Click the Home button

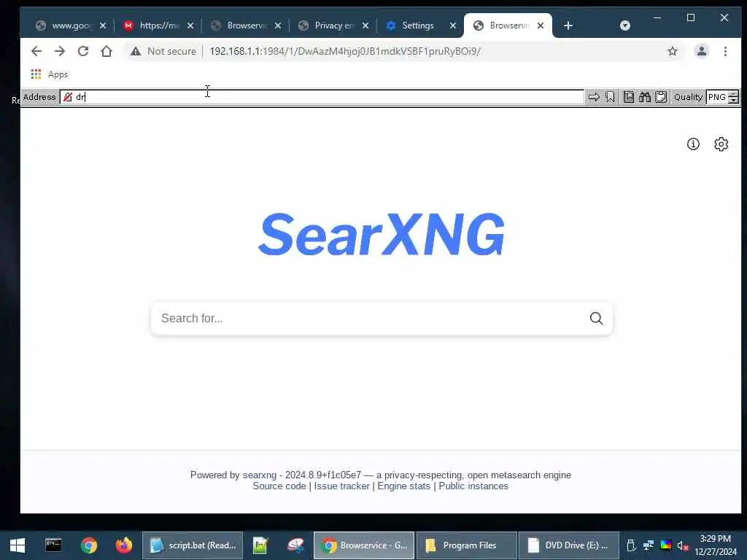pyautogui.click(x=107, y=51)
